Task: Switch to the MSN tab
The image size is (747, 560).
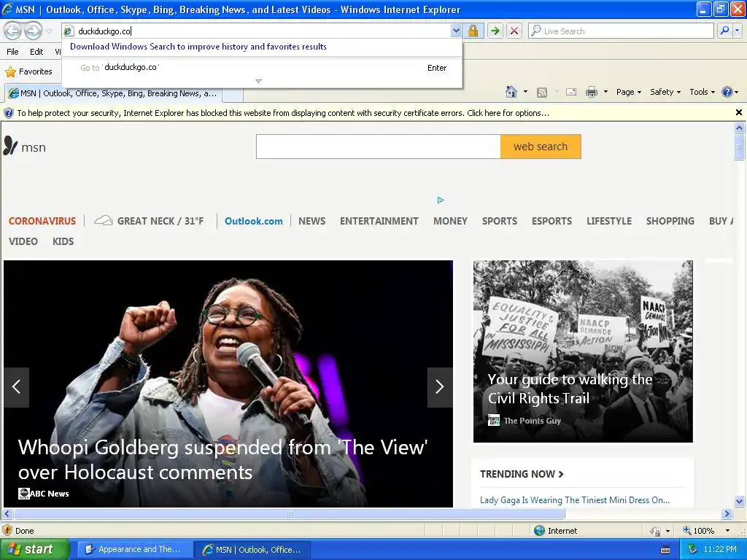Action: 113,93
